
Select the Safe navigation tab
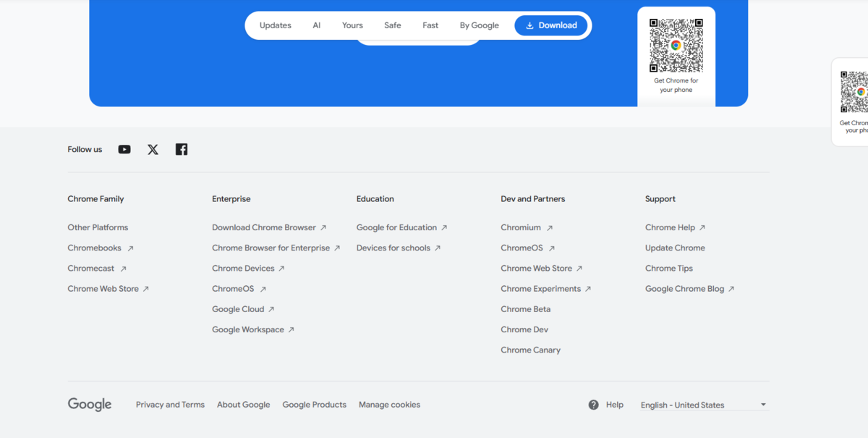click(392, 25)
